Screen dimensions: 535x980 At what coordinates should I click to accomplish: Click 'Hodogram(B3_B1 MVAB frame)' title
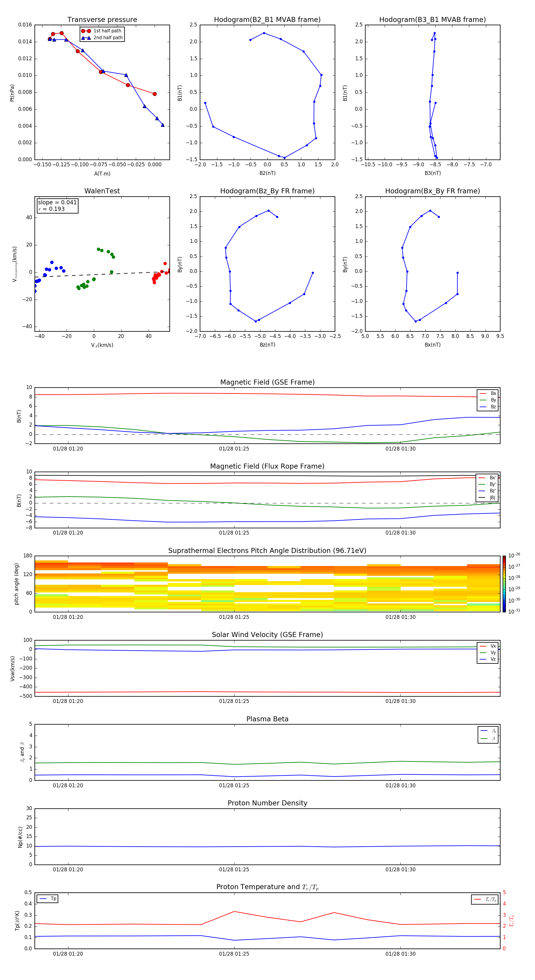click(432, 19)
